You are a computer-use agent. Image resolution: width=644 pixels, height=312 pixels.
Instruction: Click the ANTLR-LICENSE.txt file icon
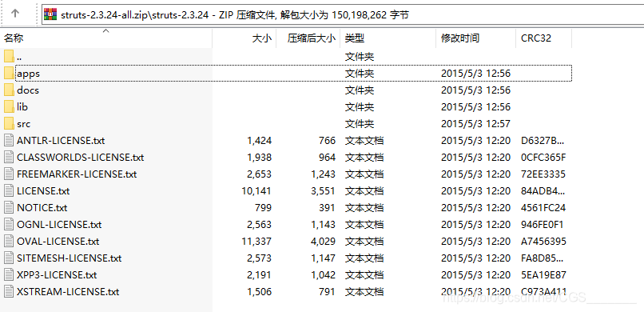(x=9, y=141)
